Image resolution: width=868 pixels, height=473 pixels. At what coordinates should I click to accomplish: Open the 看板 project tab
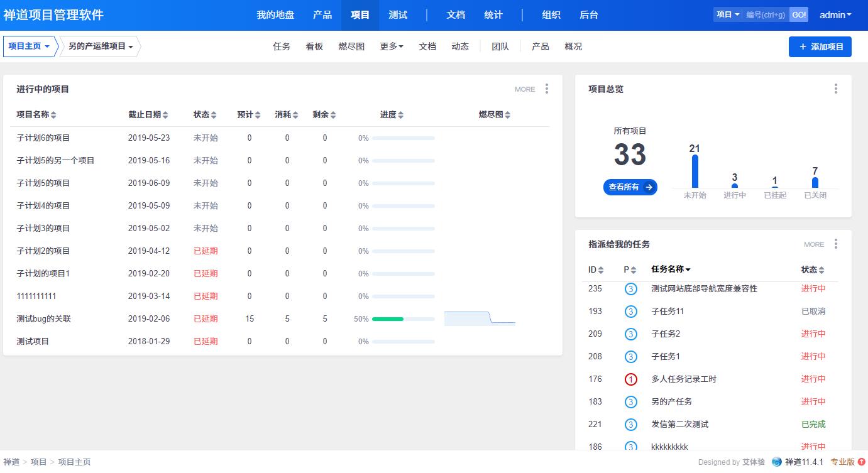coord(314,46)
